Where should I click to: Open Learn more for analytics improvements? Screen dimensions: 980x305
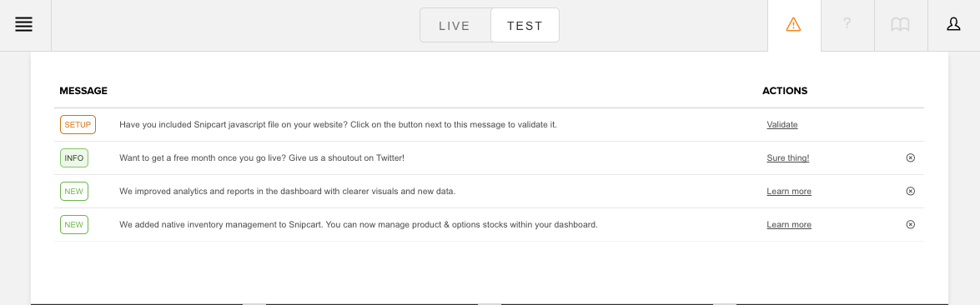pyautogui.click(x=789, y=191)
